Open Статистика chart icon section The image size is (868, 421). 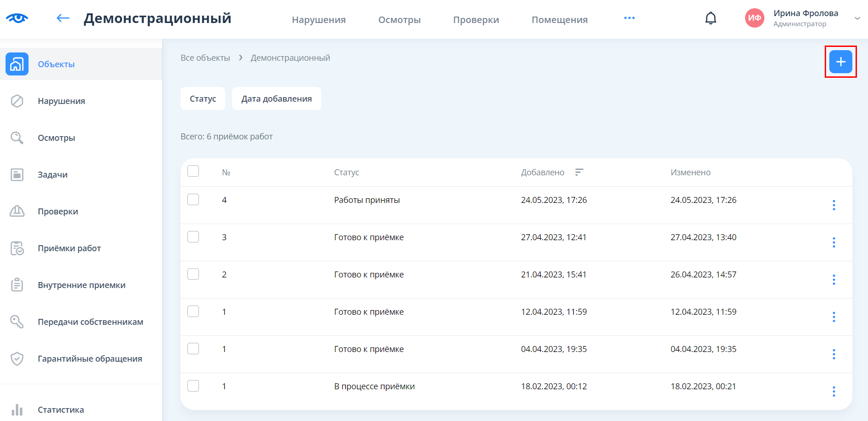coord(17,409)
